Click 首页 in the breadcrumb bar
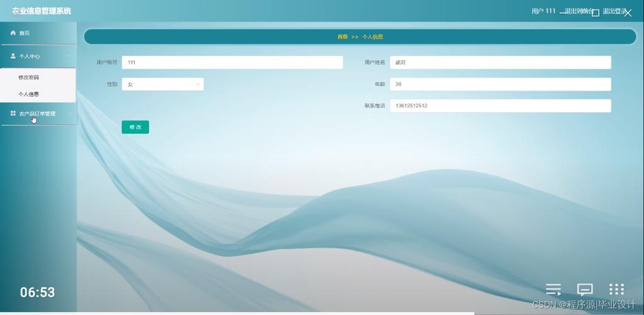This screenshot has width=644, height=315. [x=342, y=37]
